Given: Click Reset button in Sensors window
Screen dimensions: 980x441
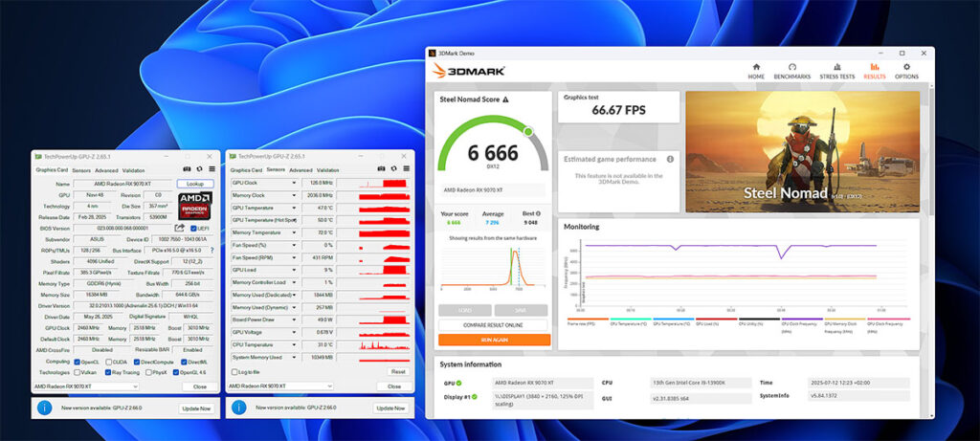Looking at the screenshot, I should [x=397, y=372].
